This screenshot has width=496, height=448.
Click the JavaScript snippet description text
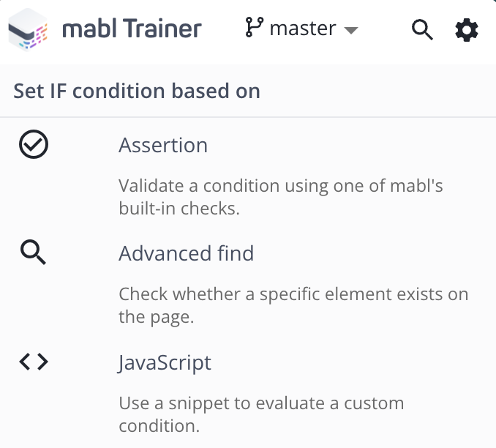261,403
